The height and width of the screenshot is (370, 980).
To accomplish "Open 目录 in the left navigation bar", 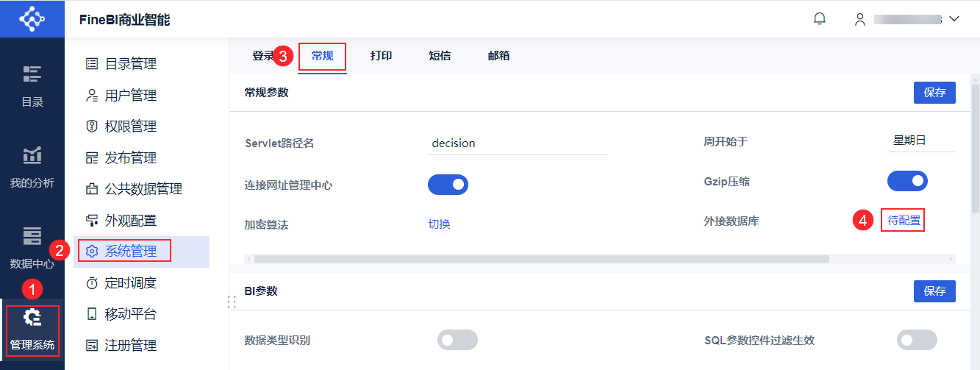I will click(x=32, y=85).
